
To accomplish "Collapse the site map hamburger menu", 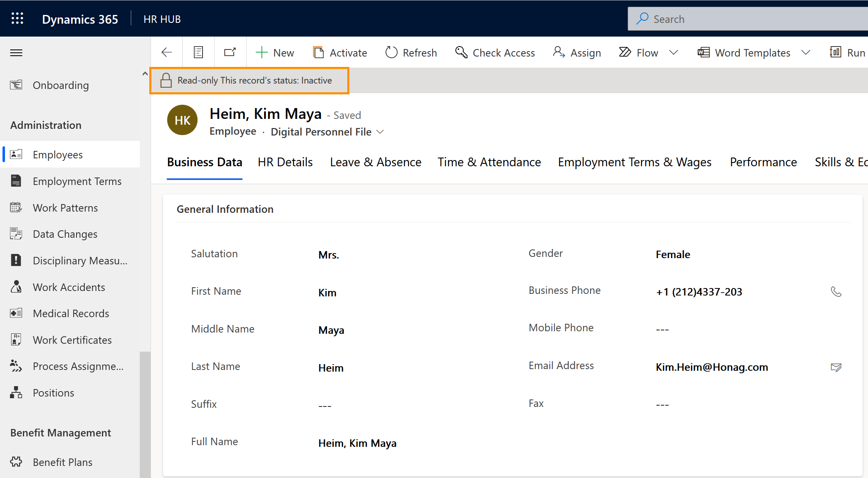I will [x=16, y=53].
